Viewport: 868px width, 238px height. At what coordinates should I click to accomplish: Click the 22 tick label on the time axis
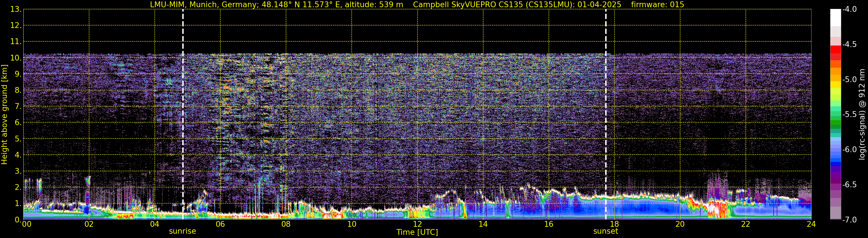746,224
